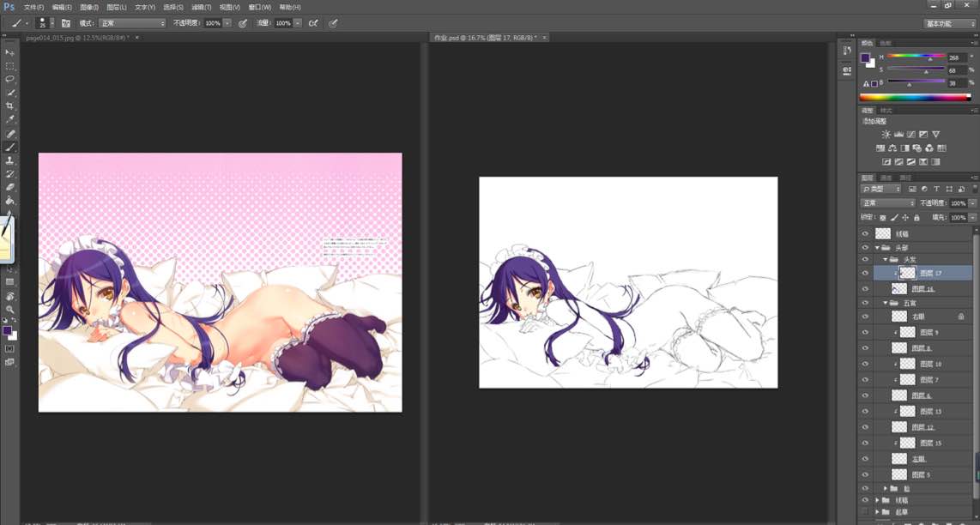Hide layer 图层 17 with eye icon
The image size is (980, 525).
pos(866,273)
